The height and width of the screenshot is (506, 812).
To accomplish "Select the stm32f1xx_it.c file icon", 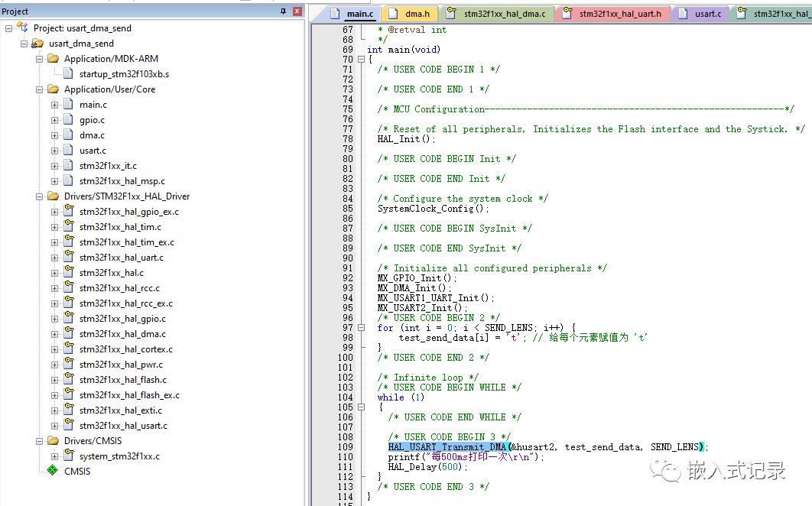I will click(68, 166).
